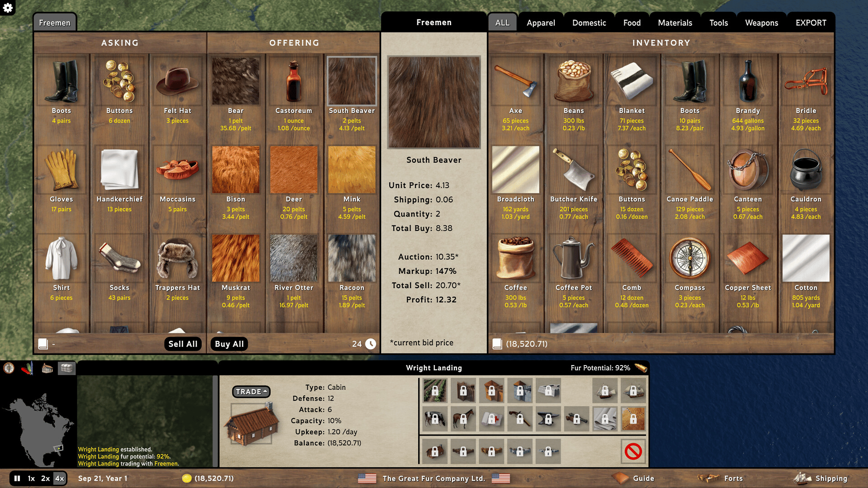Switch to the Weapons tab
The height and width of the screenshot is (488, 868).
coord(761,23)
